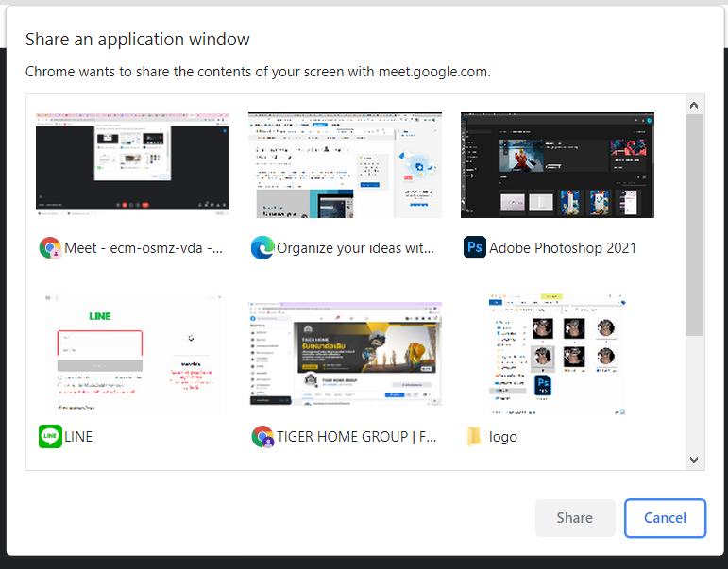
Task: Click the yellow folder icon beside logo
Action: (x=475, y=436)
